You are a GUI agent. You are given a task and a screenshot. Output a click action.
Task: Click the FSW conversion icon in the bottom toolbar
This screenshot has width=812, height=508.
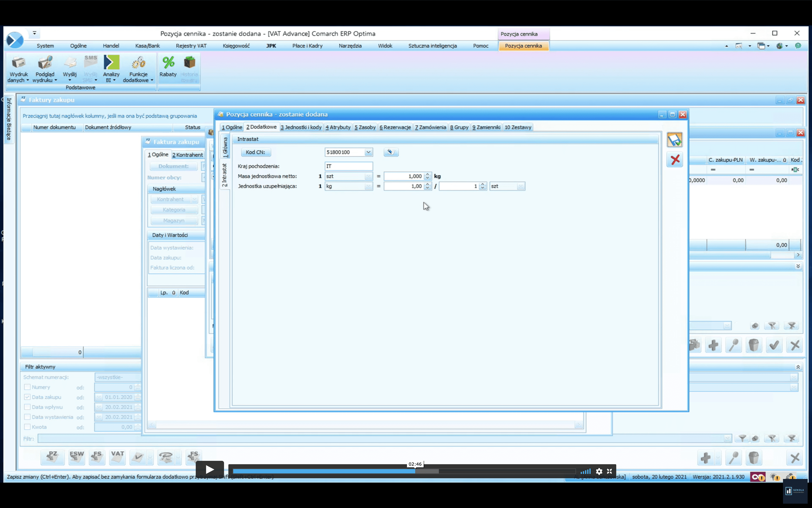click(77, 457)
